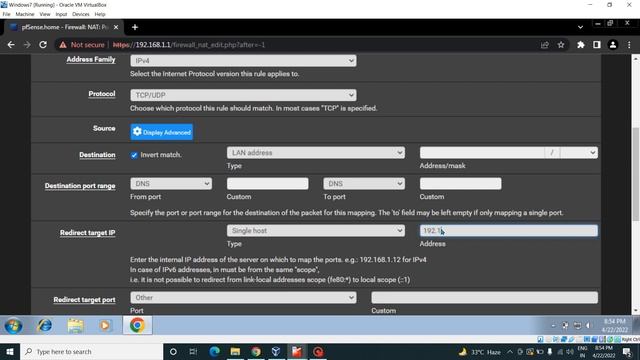Click the Redirect target port label
This screenshot has width=640, height=360.
pyautogui.click(x=84, y=300)
